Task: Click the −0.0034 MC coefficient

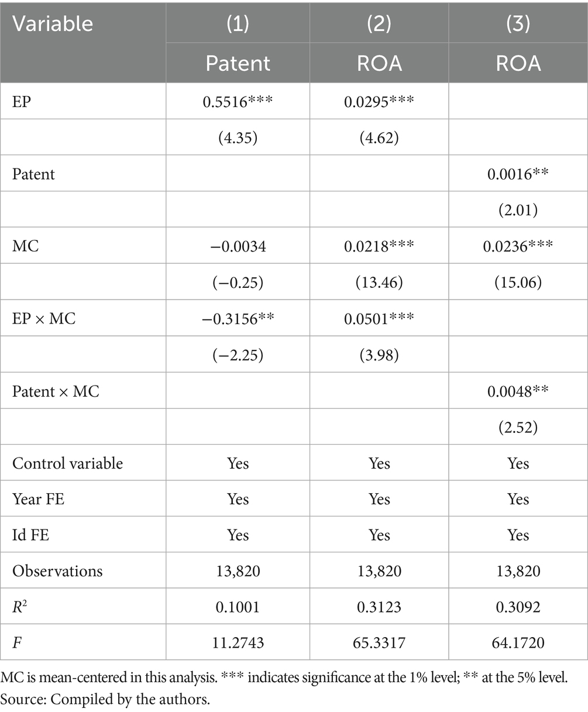Action: (x=238, y=246)
